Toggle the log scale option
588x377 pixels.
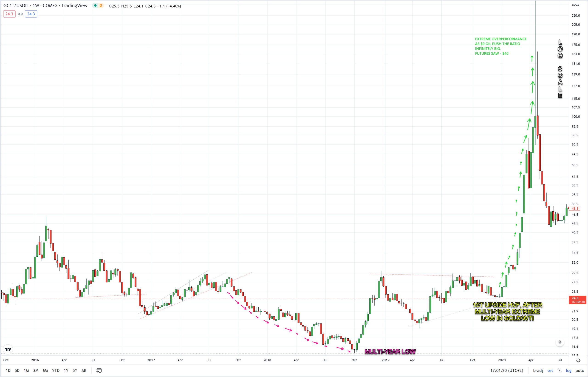tap(569, 370)
